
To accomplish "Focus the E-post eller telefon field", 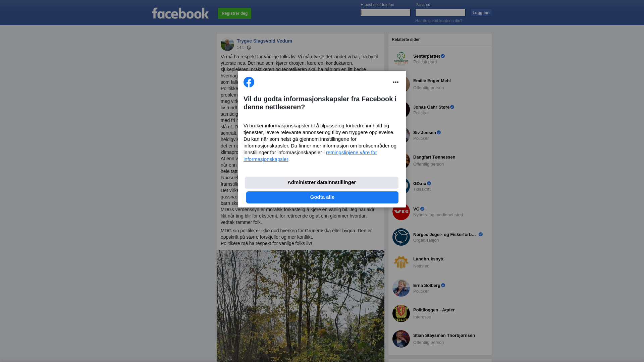I will [385, 12].
